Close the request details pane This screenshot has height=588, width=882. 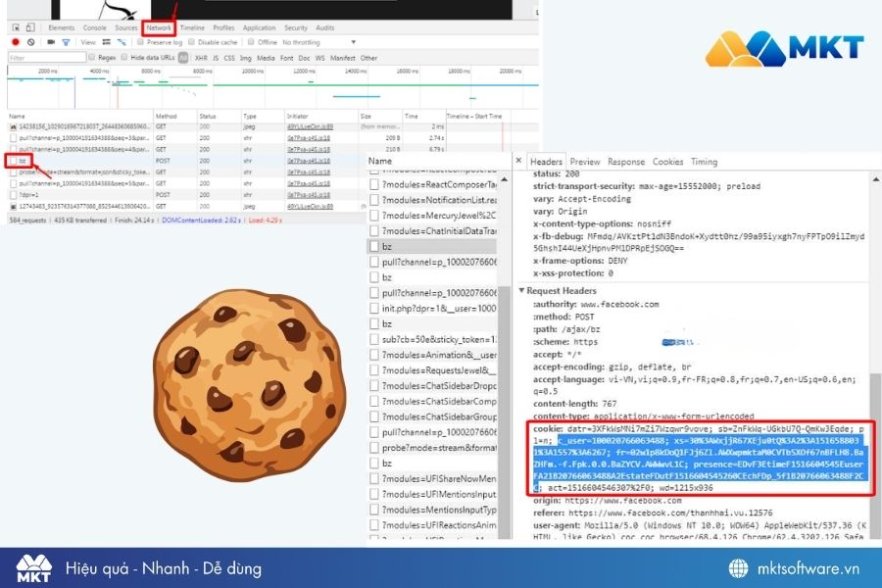coord(518,162)
